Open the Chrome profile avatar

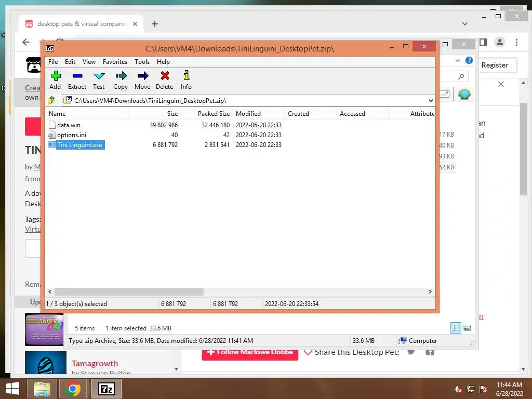coord(499,42)
